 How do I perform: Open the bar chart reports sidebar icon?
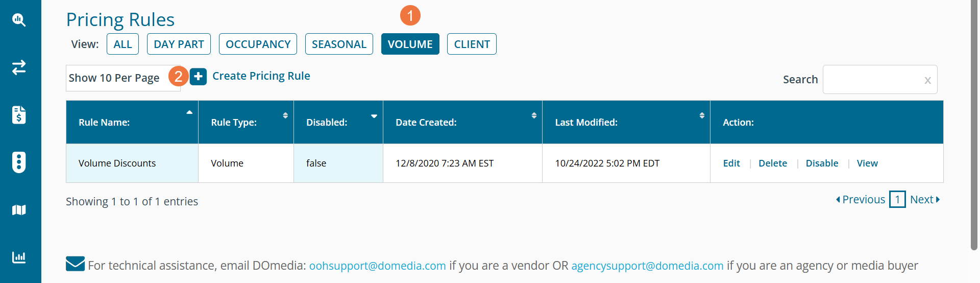pyautogui.click(x=19, y=257)
